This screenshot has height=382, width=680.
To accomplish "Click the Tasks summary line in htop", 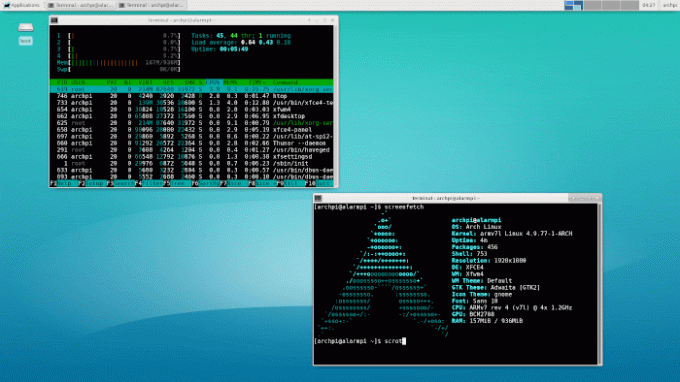I will point(241,36).
